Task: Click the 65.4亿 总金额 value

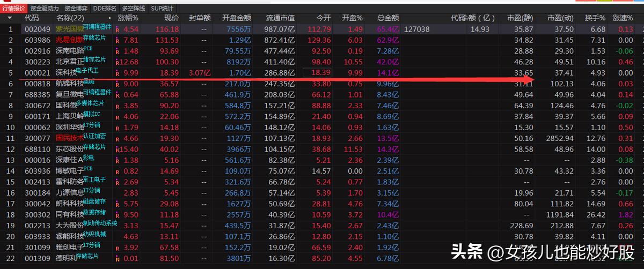Action: (x=387, y=29)
